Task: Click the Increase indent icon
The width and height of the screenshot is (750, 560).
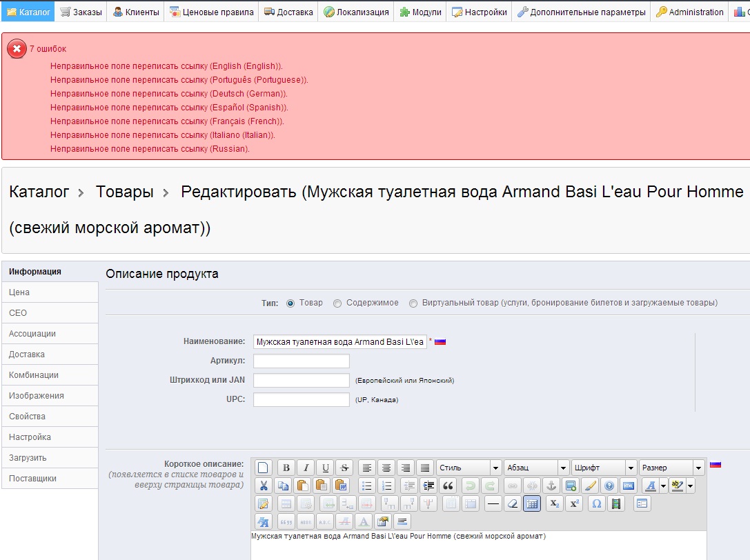Action: (428, 486)
